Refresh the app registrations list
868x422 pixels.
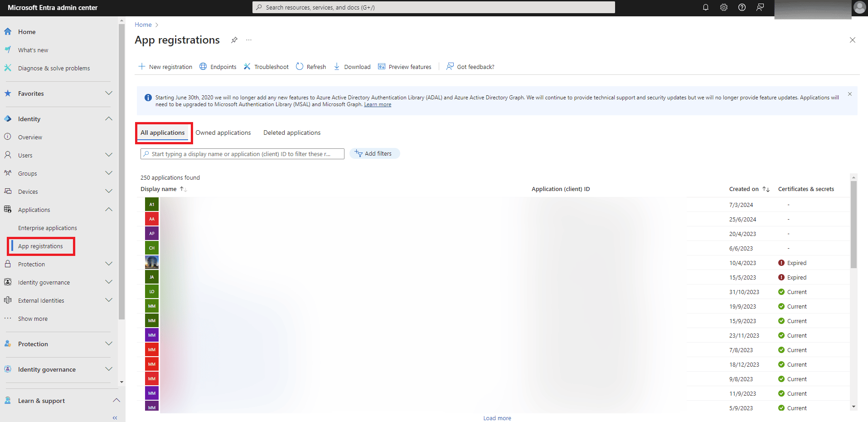tap(311, 66)
